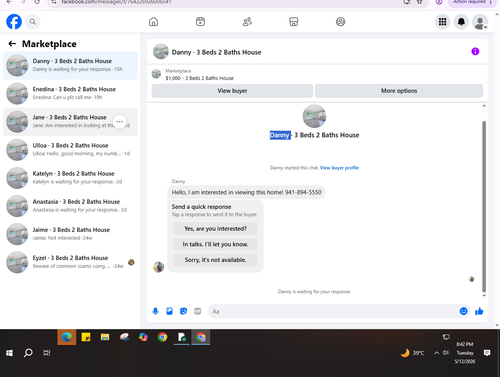Image resolution: width=500 pixels, height=377 pixels.
Task: Open Microsoft Edge from taskbar
Action: click(67, 337)
